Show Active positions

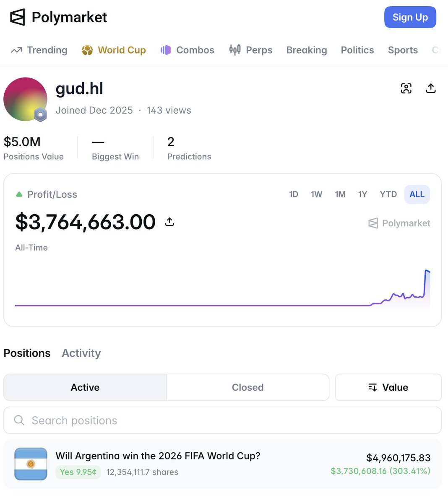pyautogui.click(x=85, y=387)
